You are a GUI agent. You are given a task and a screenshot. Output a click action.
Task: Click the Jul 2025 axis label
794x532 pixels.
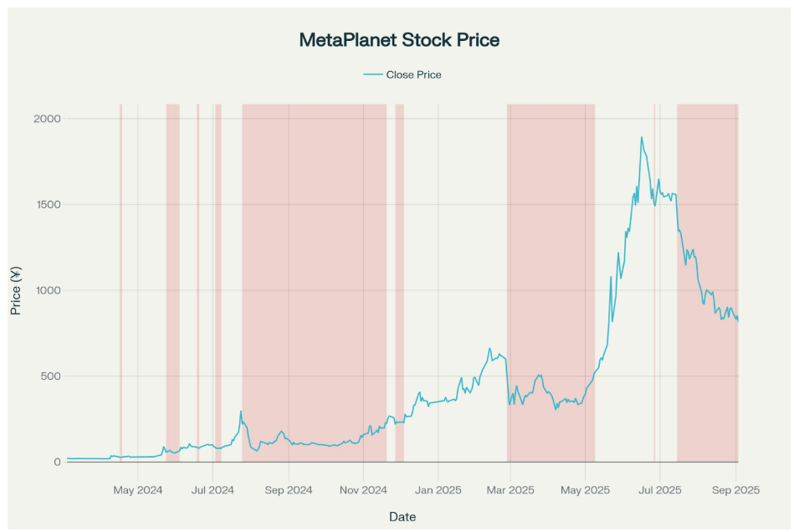(x=659, y=490)
